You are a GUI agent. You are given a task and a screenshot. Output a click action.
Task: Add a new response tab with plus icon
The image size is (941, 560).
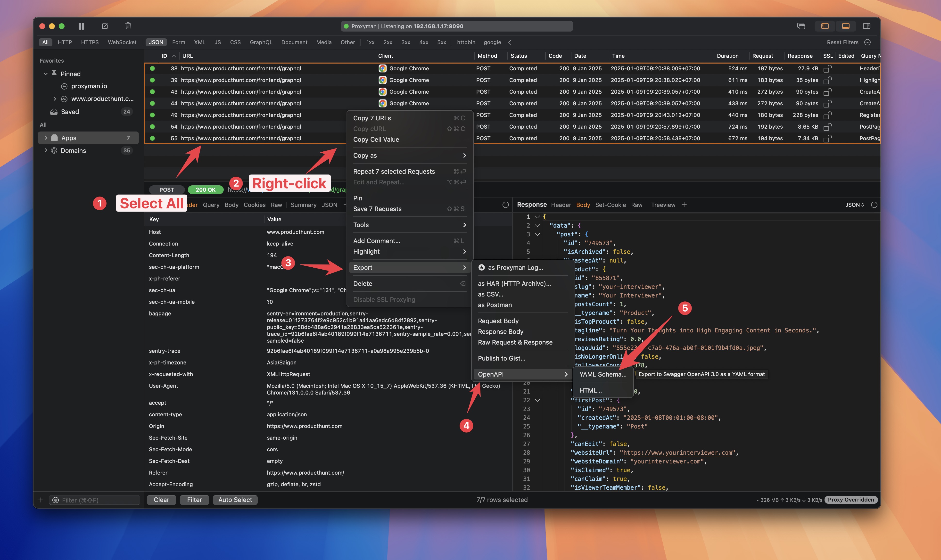pyautogui.click(x=684, y=205)
